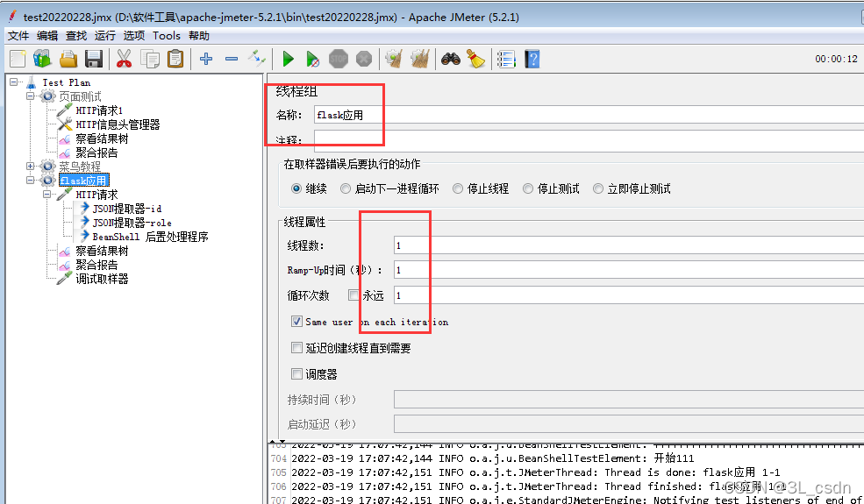Select HTTP请求1 in the tree
The image size is (864, 504).
99,110
